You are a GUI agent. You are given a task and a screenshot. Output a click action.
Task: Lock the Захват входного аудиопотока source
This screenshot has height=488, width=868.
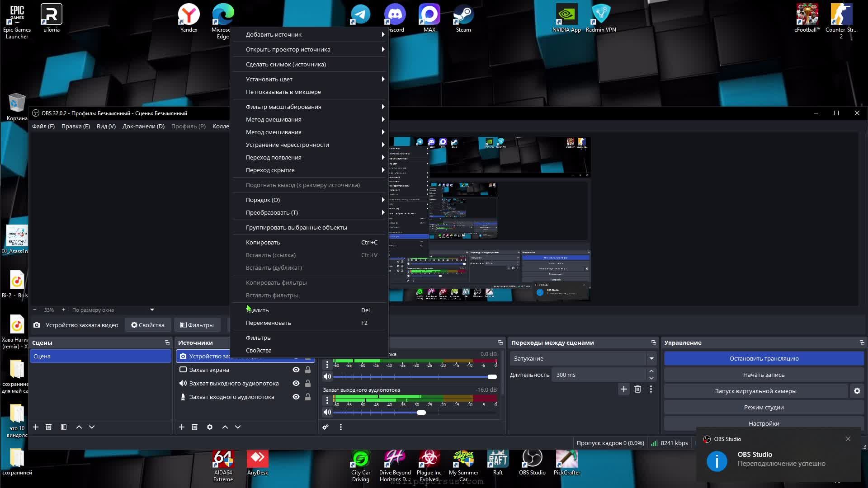(308, 397)
